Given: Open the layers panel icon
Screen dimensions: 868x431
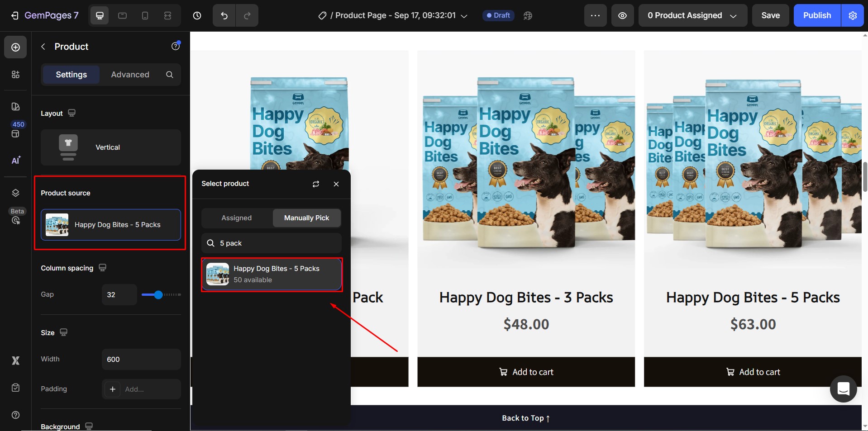Looking at the screenshot, I should (15, 193).
